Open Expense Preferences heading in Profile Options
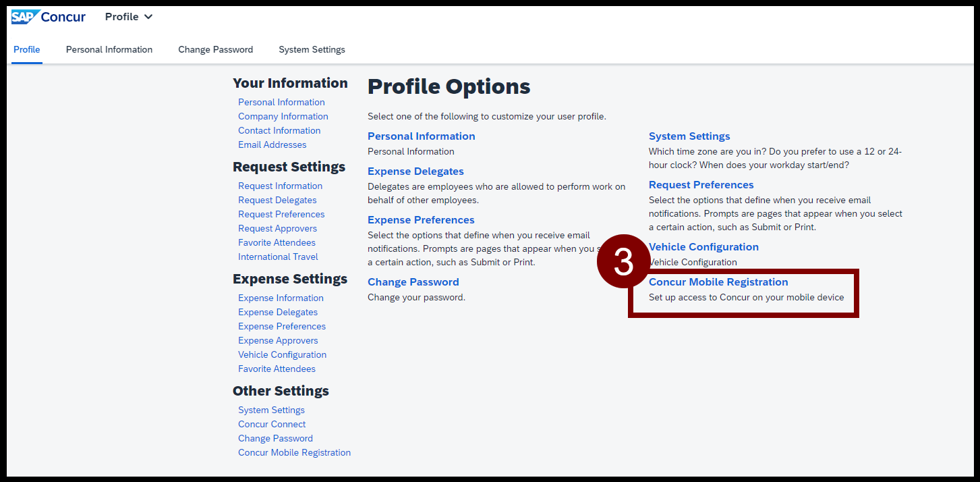The image size is (980, 482). pyautogui.click(x=421, y=220)
